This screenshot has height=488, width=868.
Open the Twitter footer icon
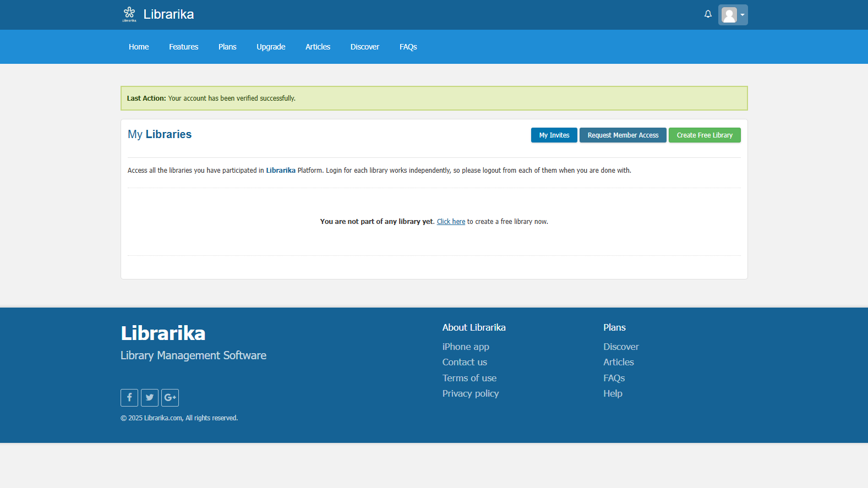click(x=150, y=397)
